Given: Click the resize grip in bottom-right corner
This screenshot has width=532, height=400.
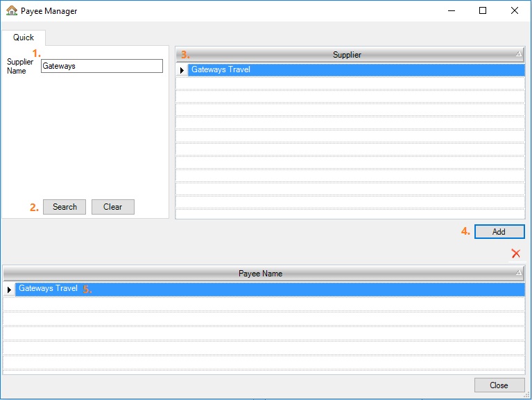Looking at the screenshot, I should [x=528, y=396].
